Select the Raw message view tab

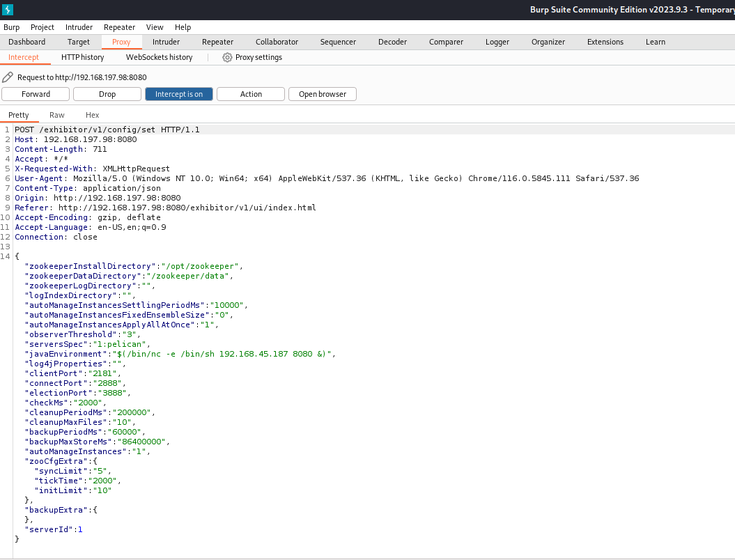[x=57, y=115]
